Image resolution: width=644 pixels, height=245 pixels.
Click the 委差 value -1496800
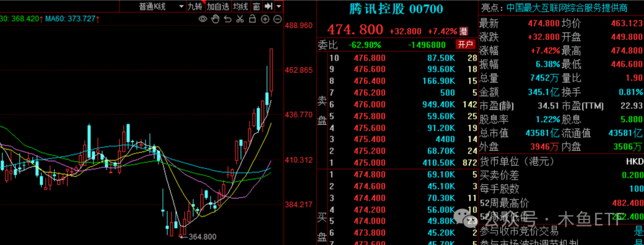(x=426, y=45)
